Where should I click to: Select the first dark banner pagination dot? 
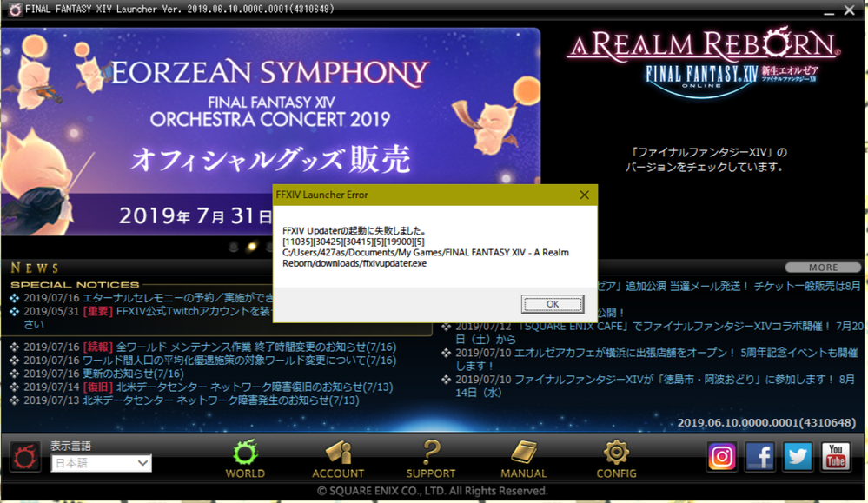pyautogui.click(x=234, y=246)
